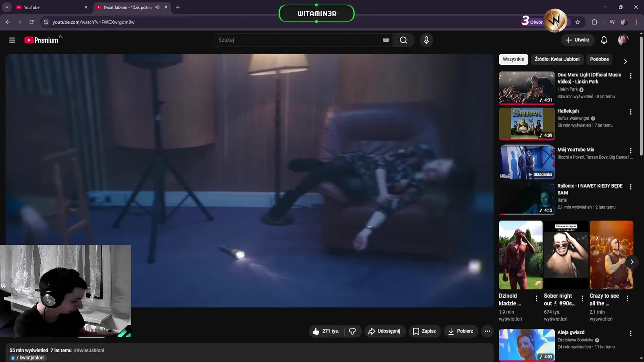Download video with Pobierz button
Image resolution: width=644 pixels, height=362 pixels.
coord(460,331)
